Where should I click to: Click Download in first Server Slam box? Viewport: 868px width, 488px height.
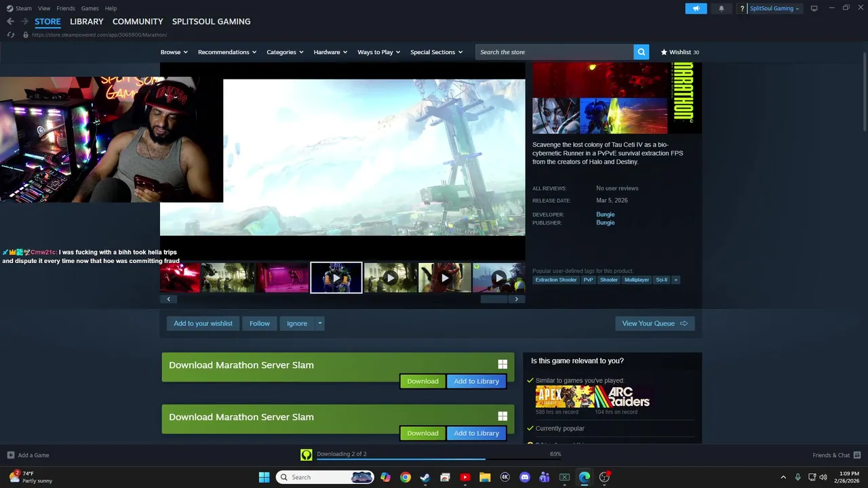pyautogui.click(x=422, y=381)
